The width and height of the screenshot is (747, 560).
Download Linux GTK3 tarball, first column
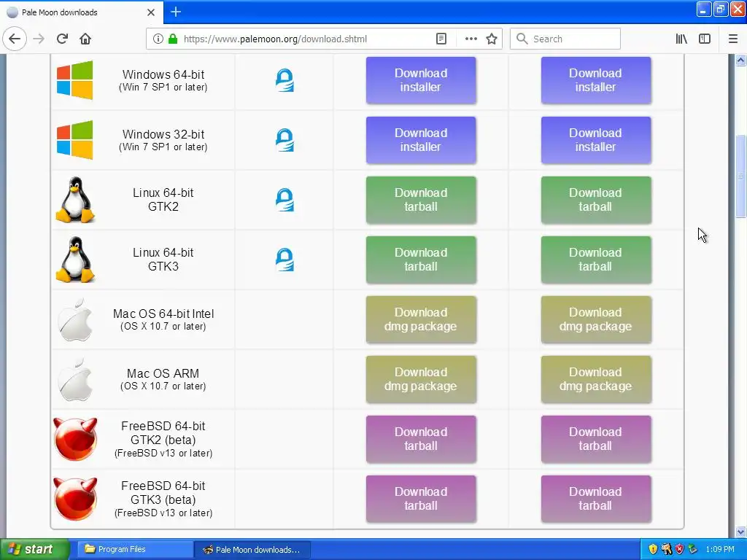coord(421,260)
